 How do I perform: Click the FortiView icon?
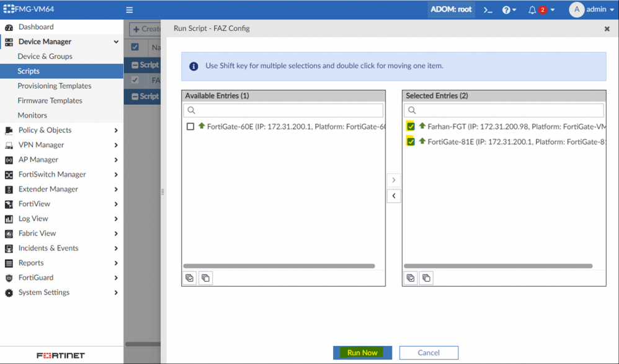coord(9,204)
